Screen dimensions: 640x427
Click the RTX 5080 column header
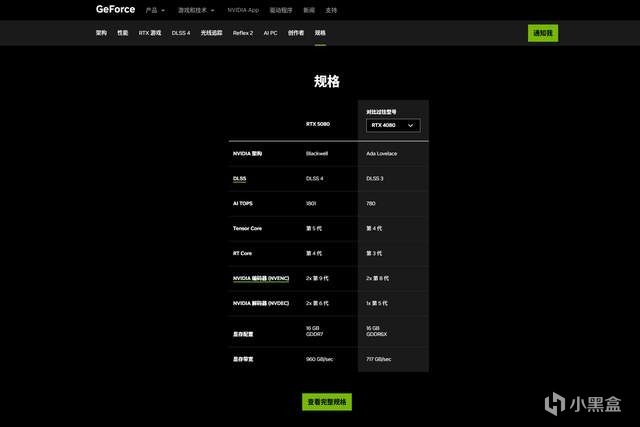(318, 124)
